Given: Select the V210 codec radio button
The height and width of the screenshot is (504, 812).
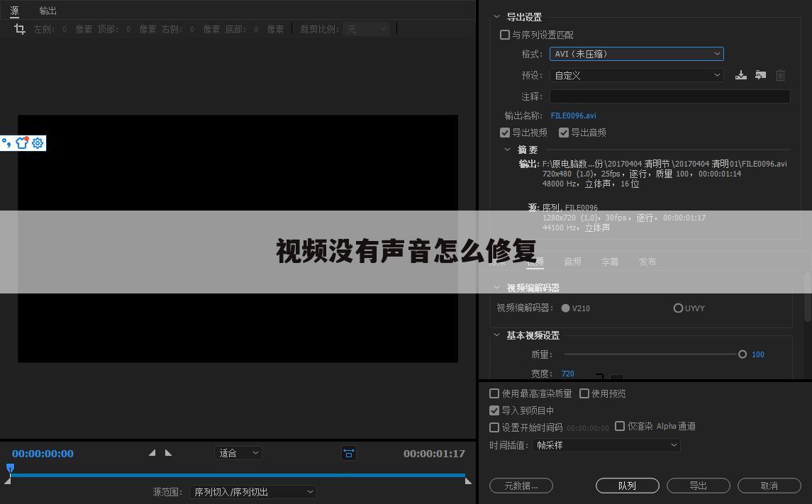Looking at the screenshot, I should click(x=565, y=308).
